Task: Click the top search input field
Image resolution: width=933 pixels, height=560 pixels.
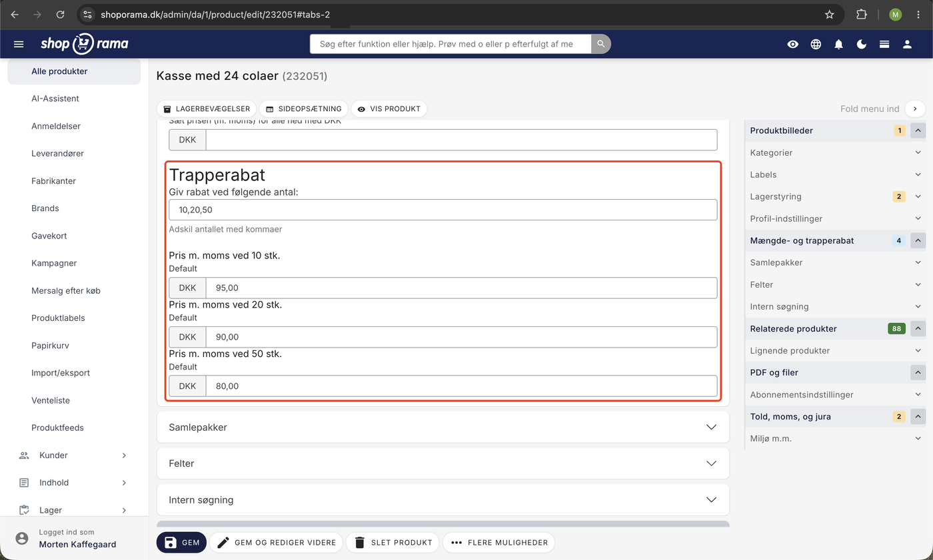Action: pyautogui.click(x=451, y=44)
